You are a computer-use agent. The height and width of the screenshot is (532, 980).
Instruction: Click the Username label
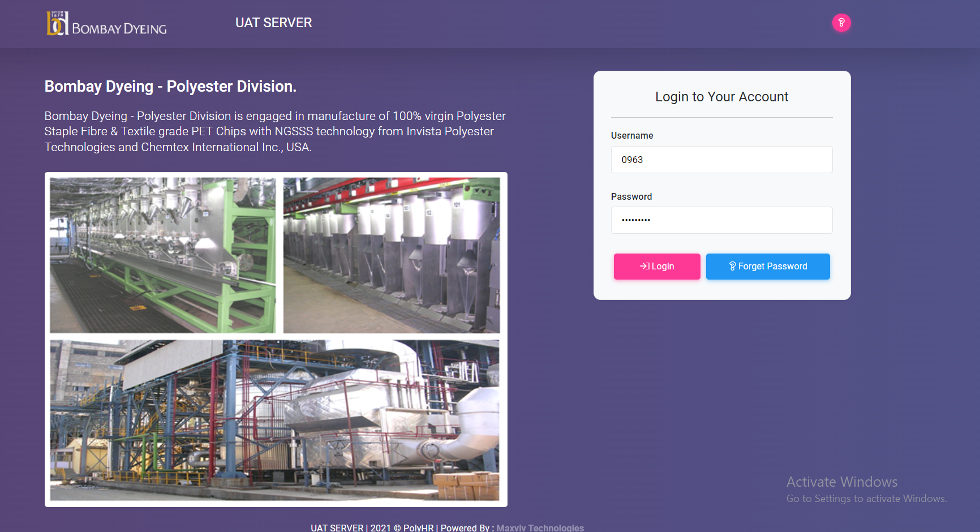click(x=632, y=135)
